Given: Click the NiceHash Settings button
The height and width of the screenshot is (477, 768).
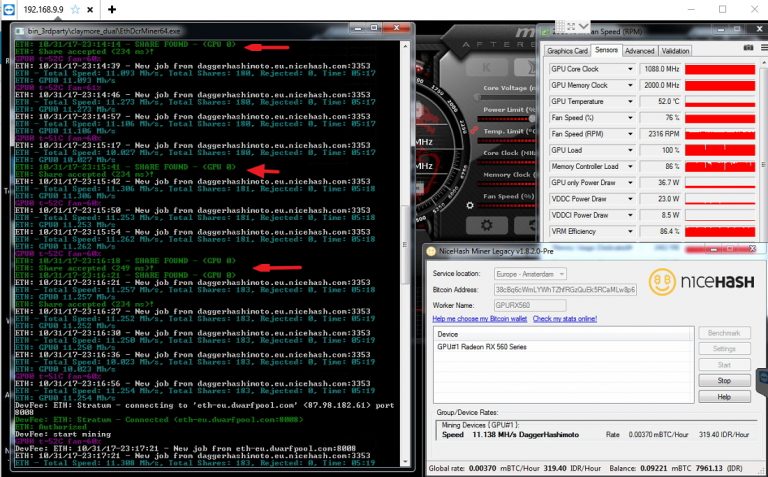Looking at the screenshot, I should (724, 349).
